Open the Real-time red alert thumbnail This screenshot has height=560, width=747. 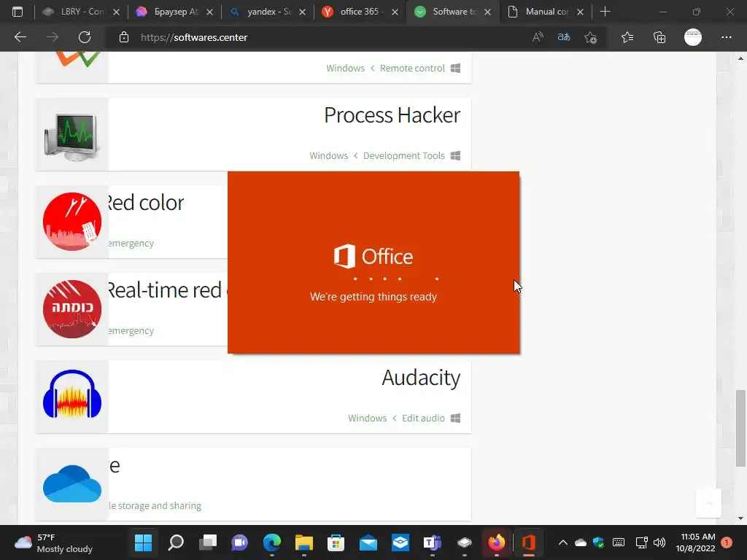72,309
